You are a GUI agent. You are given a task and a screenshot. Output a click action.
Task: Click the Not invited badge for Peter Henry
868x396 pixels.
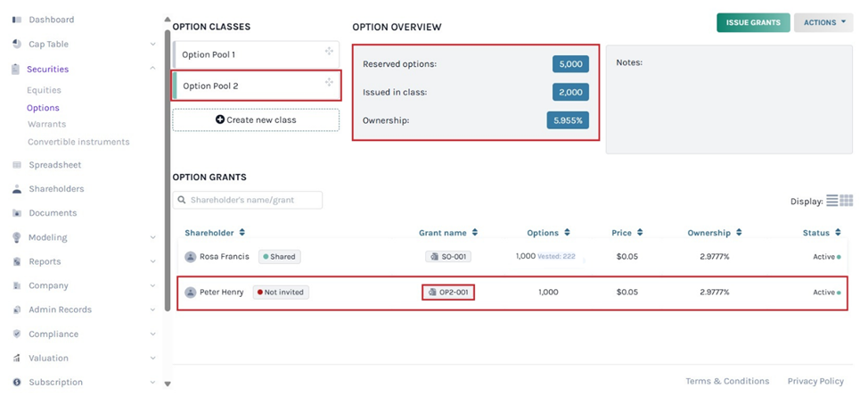tap(281, 292)
